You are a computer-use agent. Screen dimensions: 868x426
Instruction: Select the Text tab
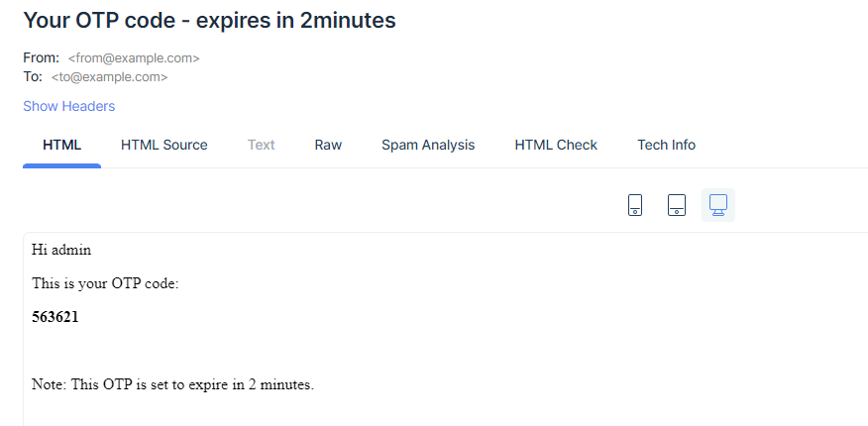pos(262,145)
